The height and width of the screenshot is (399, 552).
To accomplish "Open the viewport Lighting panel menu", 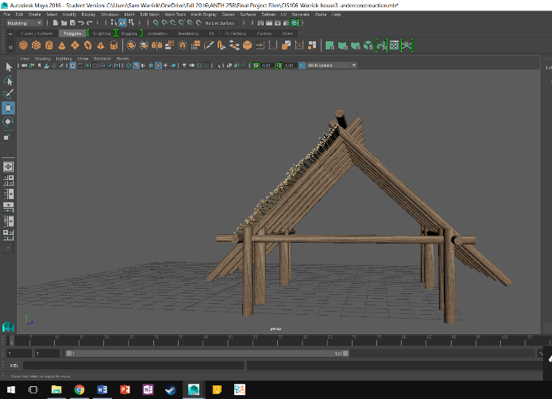I will [x=64, y=58].
